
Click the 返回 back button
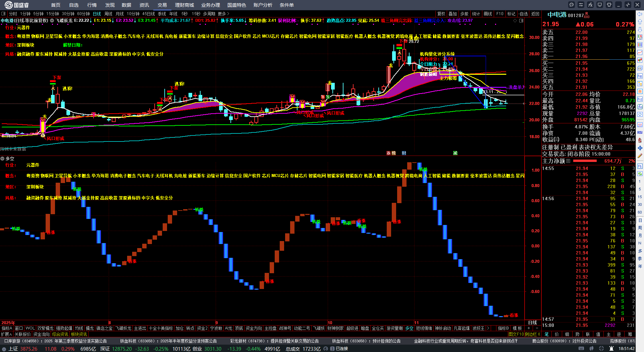(535, 14)
